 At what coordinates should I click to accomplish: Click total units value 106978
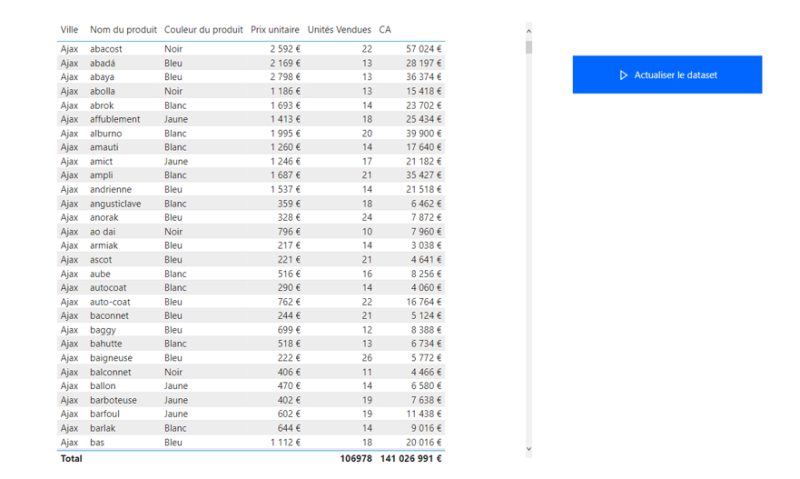tap(356, 458)
